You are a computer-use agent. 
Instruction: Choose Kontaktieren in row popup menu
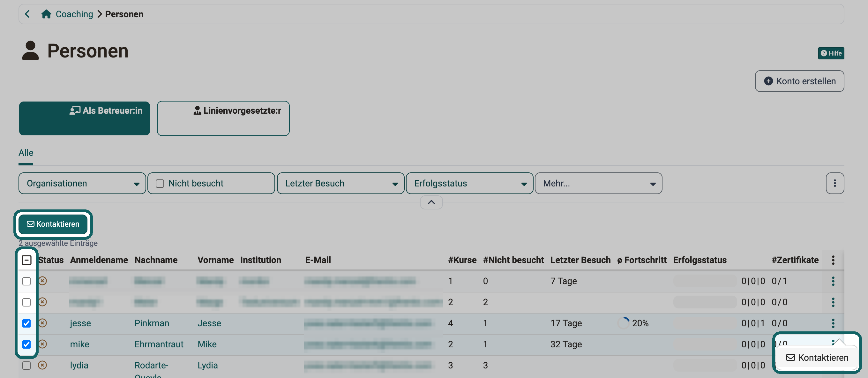[x=817, y=358]
